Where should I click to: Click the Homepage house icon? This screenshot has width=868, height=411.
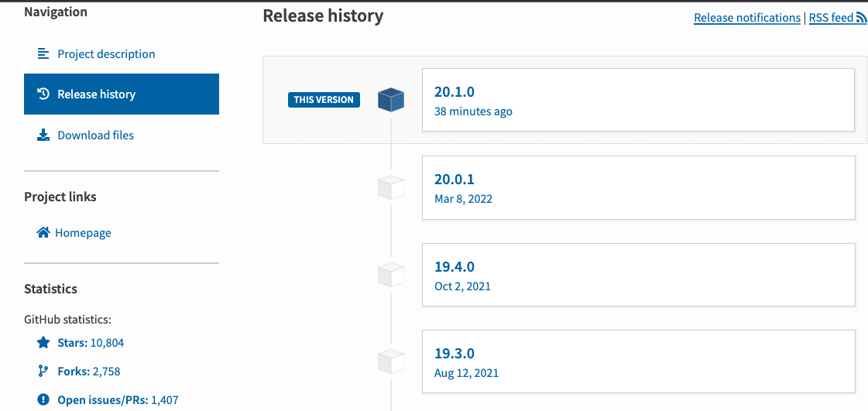(x=43, y=232)
